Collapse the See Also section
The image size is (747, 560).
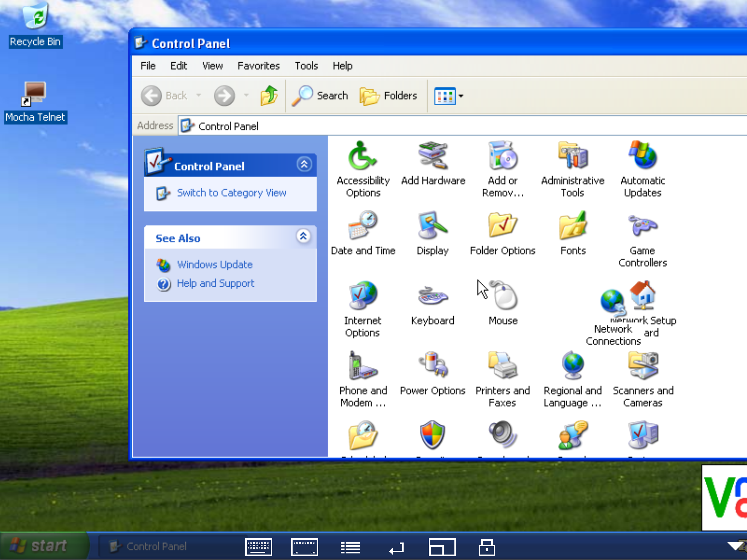[303, 236]
